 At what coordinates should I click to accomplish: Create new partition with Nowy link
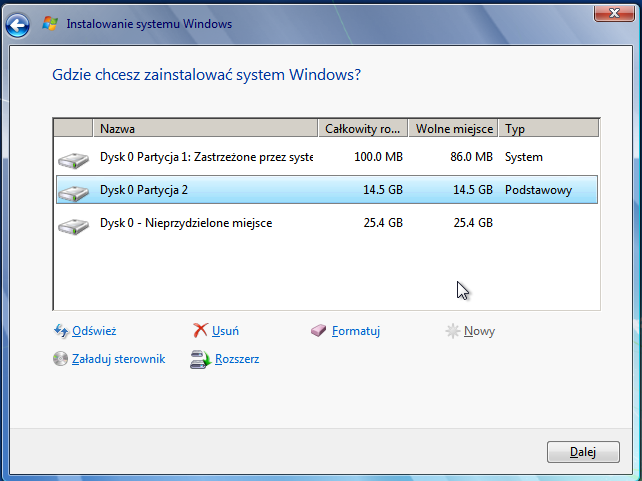pyautogui.click(x=479, y=331)
